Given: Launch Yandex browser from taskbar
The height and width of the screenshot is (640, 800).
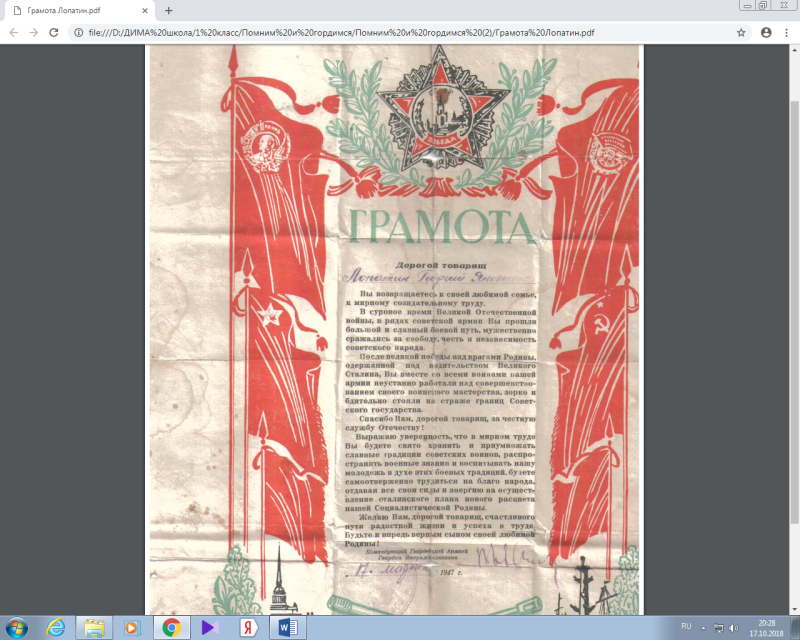Looking at the screenshot, I should click(248, 627).
